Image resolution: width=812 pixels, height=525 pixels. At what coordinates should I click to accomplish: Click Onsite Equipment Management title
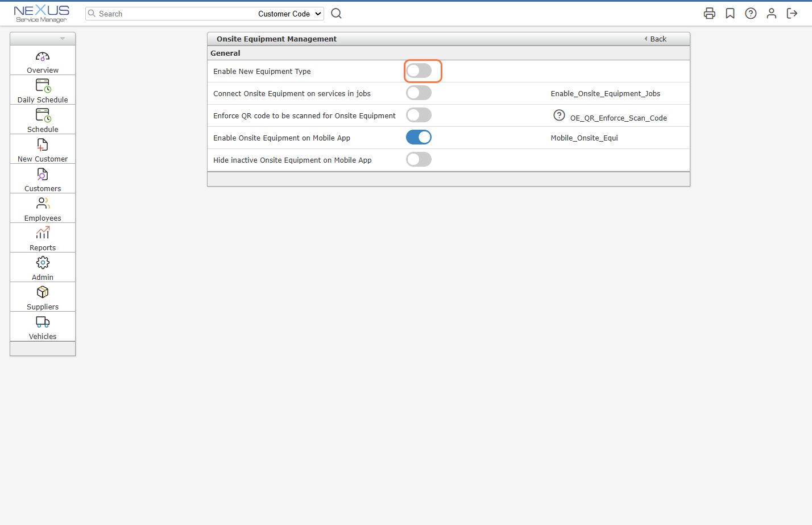tap(276, 39)
